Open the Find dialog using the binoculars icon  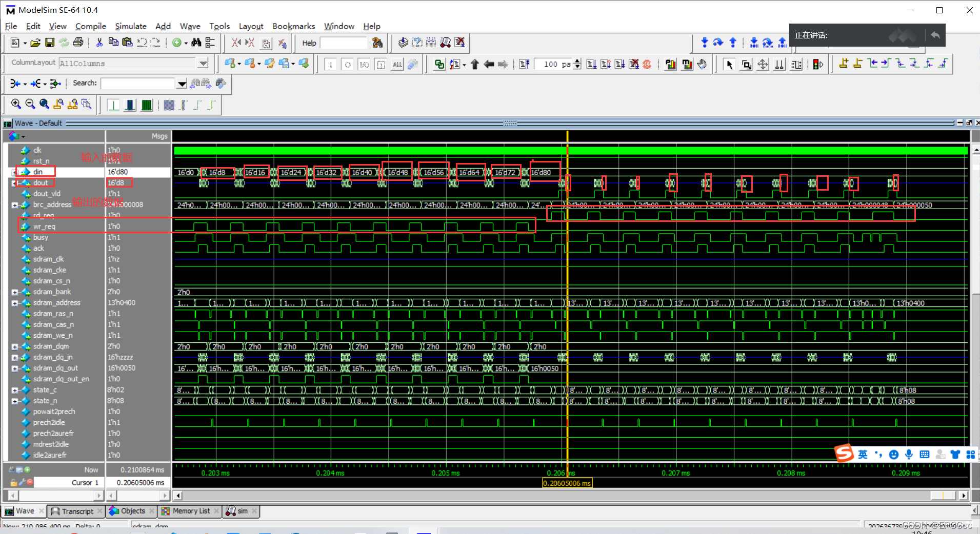[196, 43]
